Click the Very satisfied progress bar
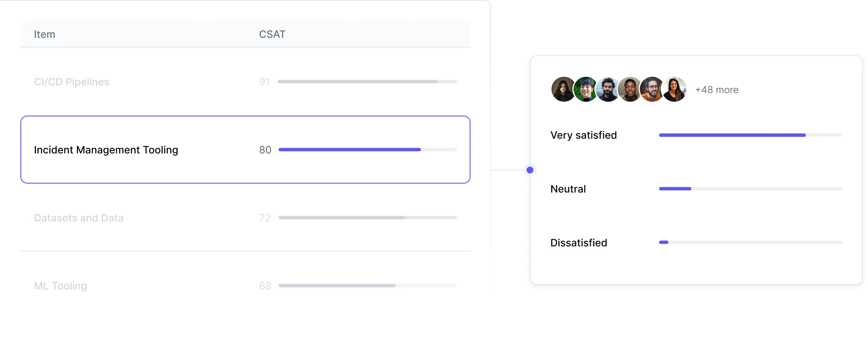 point(750,135)
